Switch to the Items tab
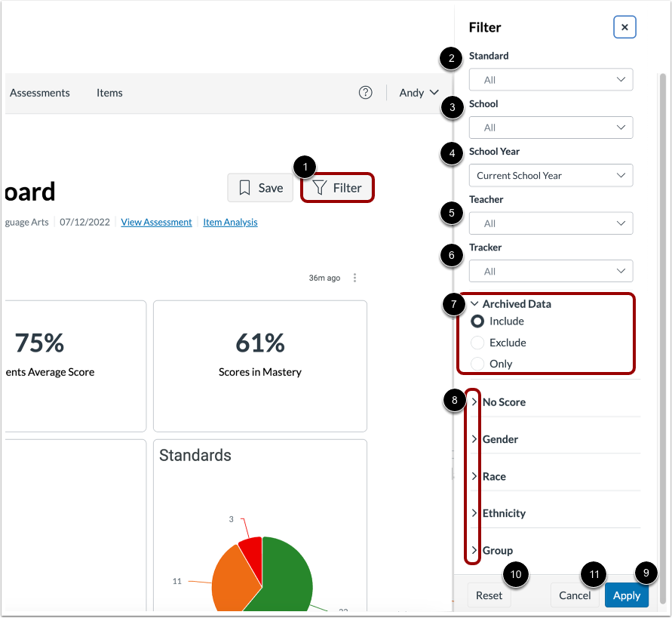This screenshot has height=618, width=672. pyautogui.click(x=109, y=92)
